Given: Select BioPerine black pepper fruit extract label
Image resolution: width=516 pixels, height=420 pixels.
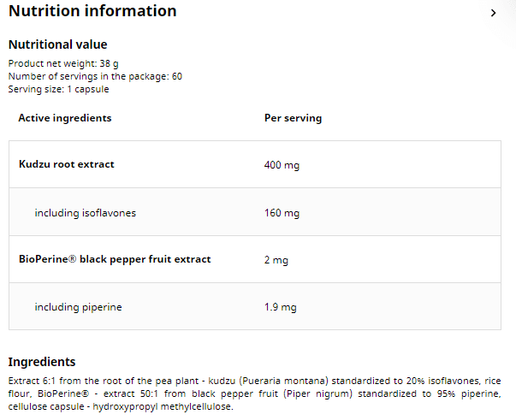Looking at the screenshot, I should 114,259.
